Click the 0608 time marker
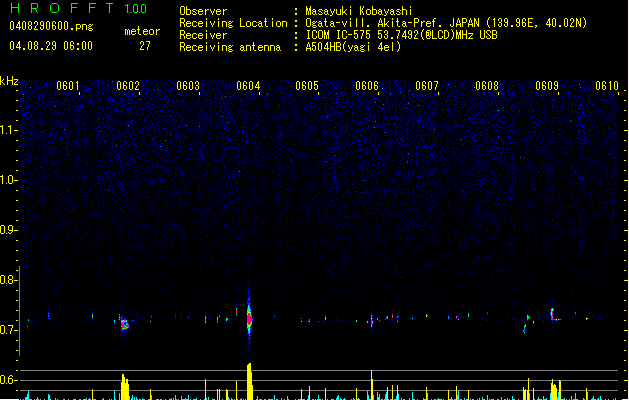 [x=487, y=85]
